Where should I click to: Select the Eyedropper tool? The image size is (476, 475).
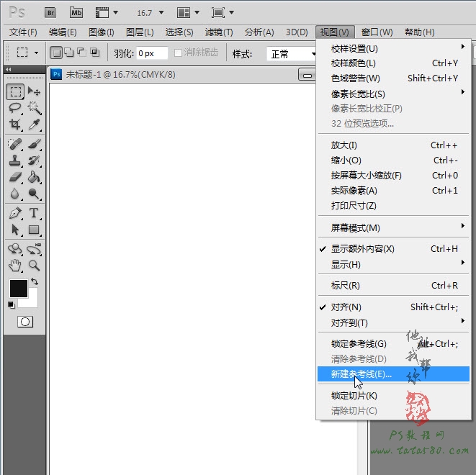point(34,125)
